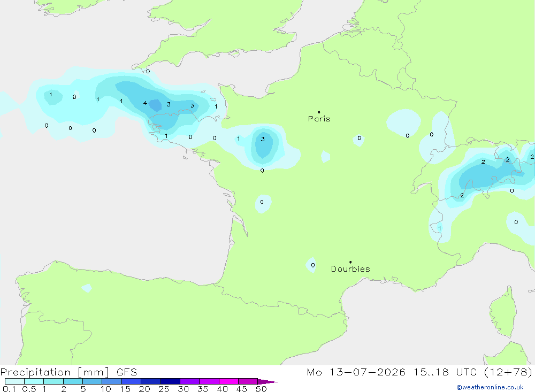Click the 'Mo 13-07-2026' date text
Screen dimensions: 535x392
356,372
